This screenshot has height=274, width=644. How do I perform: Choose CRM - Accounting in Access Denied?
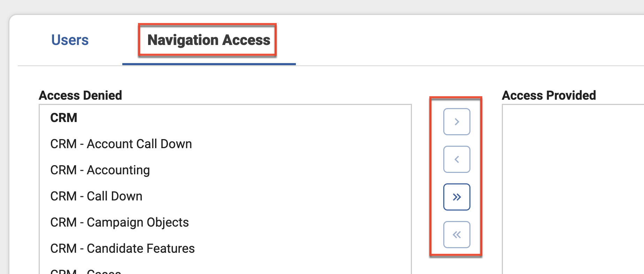(x=100, y=170)
